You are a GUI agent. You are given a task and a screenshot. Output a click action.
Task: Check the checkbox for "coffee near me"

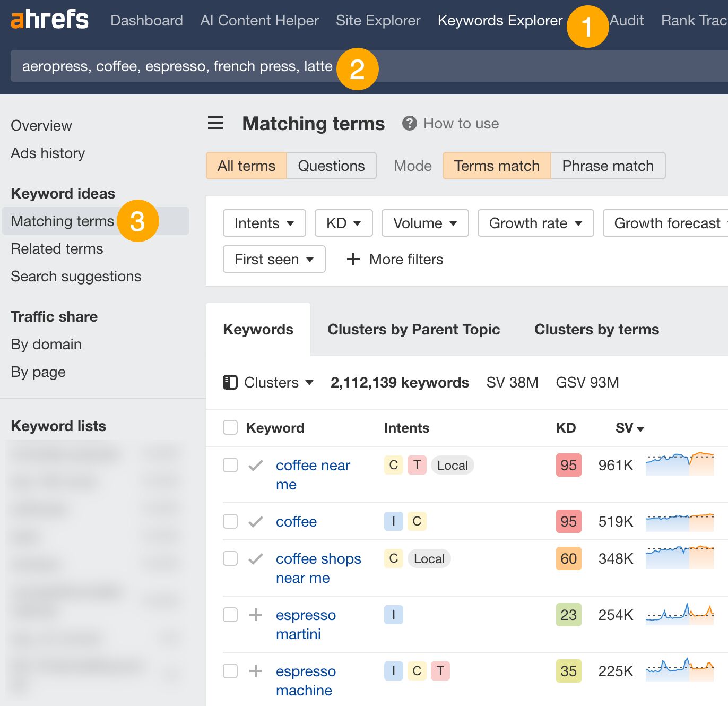pos(230,465)
